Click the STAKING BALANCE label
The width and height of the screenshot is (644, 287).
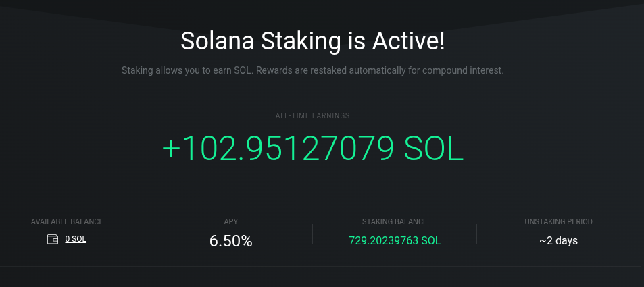[395, 221]
